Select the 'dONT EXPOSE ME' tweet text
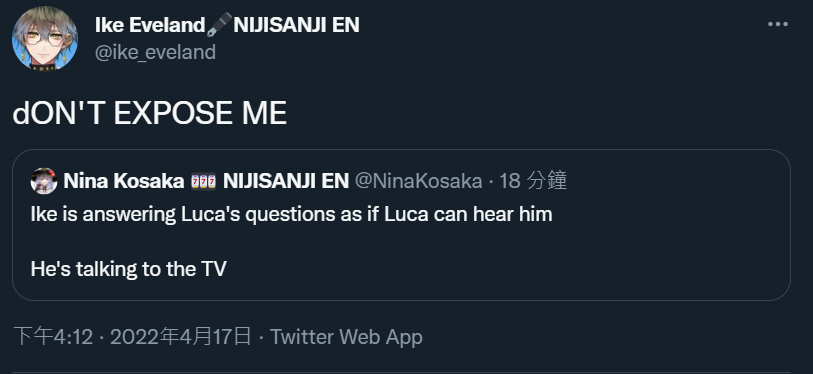The height and width of the screenshot is (374, 813). point(149,113)
